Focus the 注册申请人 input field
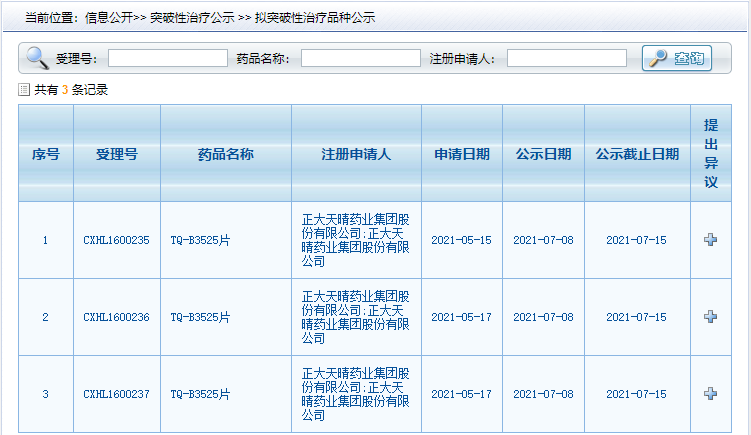The width and height of the screenshot is (751, 435). click(x=567, y=58)
